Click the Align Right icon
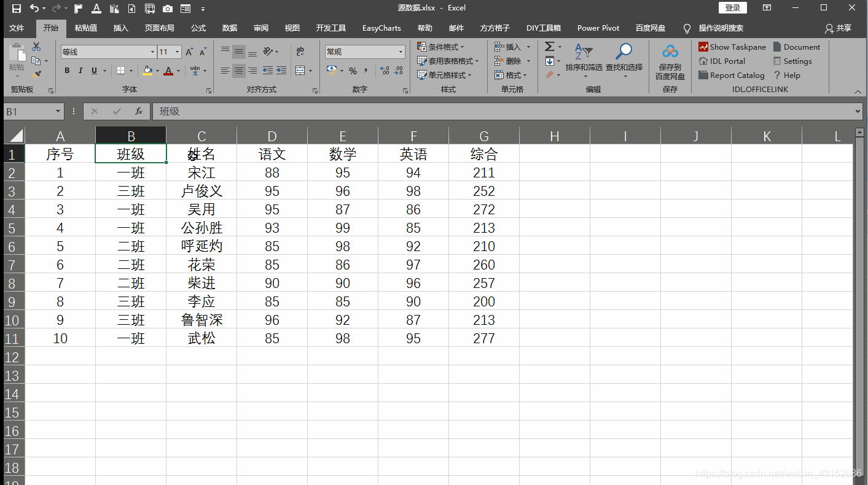The image size is (868, 485). click(252, 71)
